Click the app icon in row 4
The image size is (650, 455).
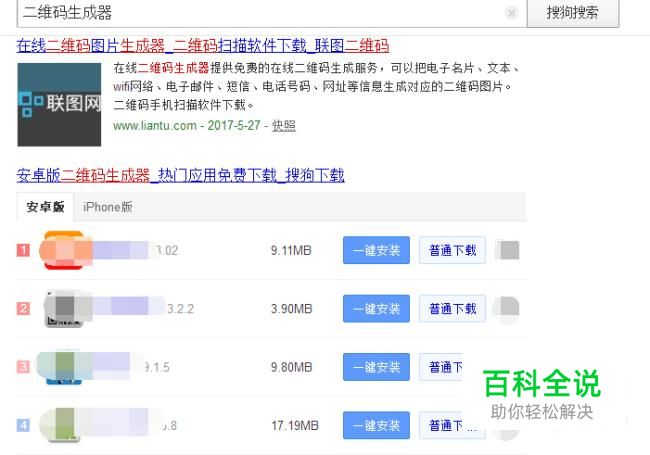click(63, 425)
